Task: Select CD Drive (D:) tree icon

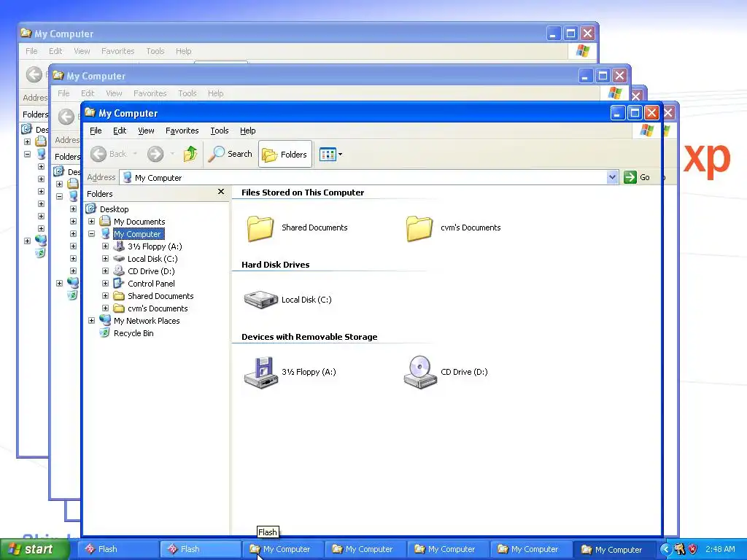Action: coord(119,271)
